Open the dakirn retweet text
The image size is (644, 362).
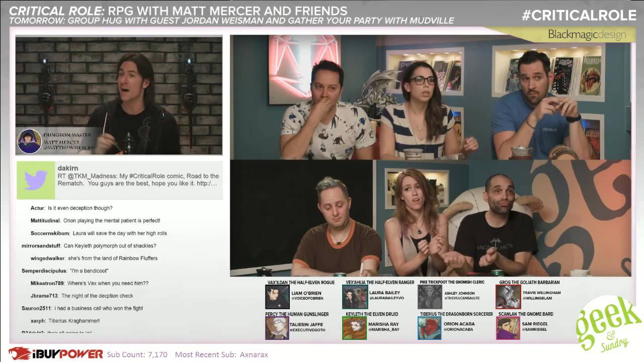(137, 179)
